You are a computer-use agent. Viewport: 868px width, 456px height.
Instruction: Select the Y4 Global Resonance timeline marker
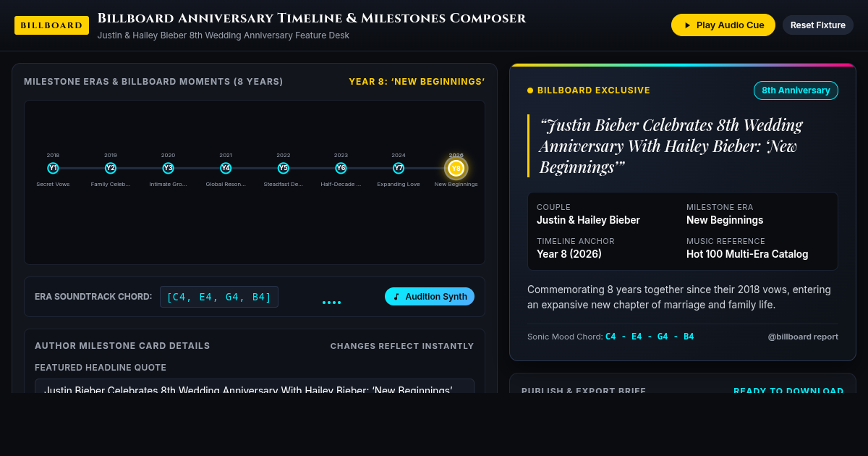point(226,168)
